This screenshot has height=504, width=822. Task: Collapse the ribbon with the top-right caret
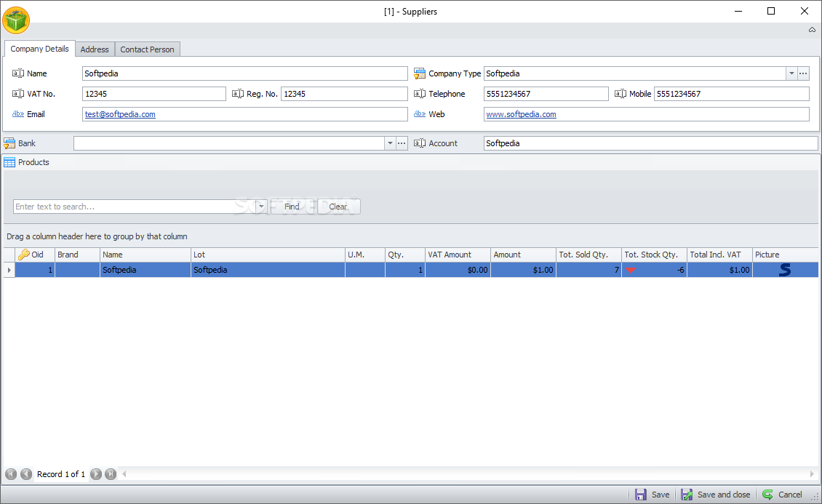[x=812, y=30]
